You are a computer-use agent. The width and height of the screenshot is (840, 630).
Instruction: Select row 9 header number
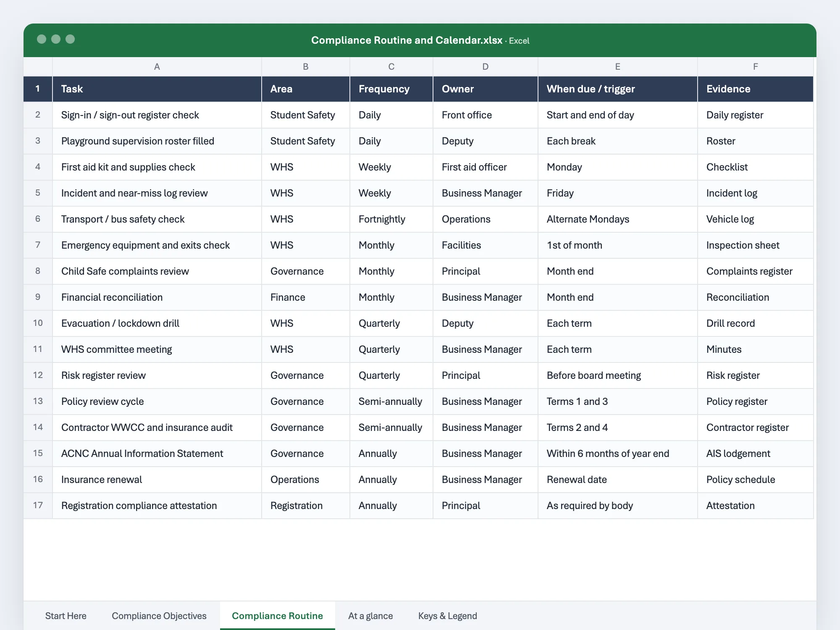pos(38,297)
